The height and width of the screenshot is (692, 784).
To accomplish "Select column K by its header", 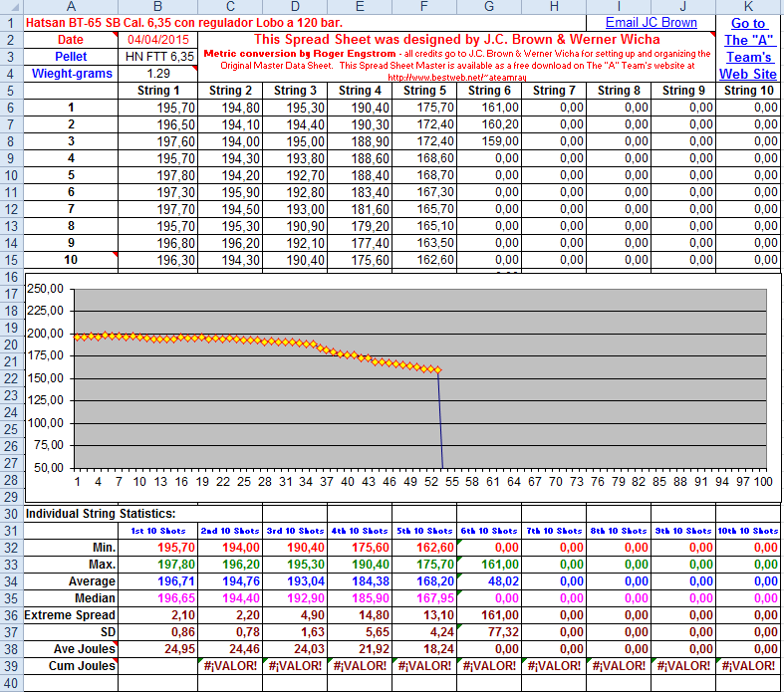I will [748, 7].
